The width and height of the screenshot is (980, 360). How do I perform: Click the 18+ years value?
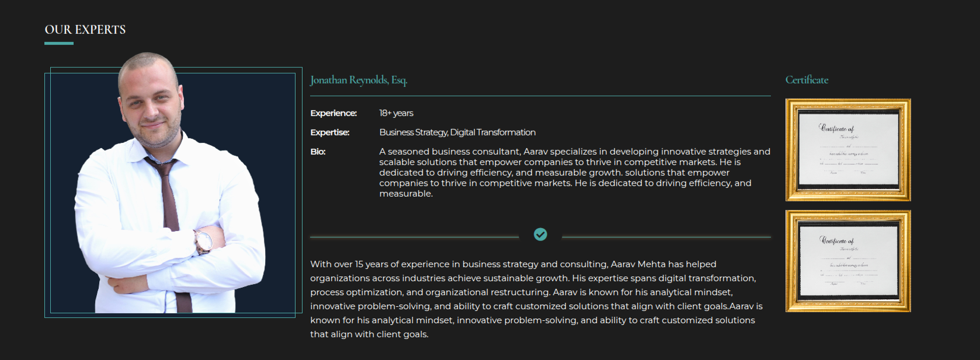[x=396, y=113]
